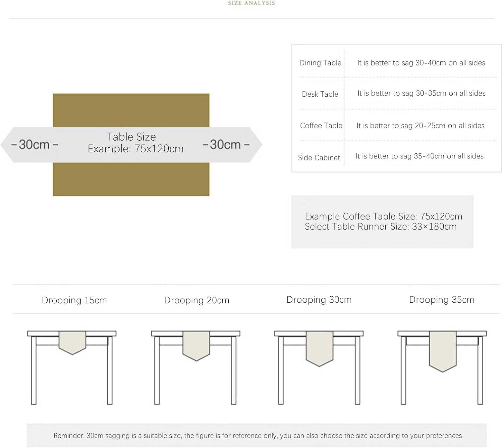Click the Drooping 15cm heading
This screenshot has width=503, height=448.
click(74, 300)
